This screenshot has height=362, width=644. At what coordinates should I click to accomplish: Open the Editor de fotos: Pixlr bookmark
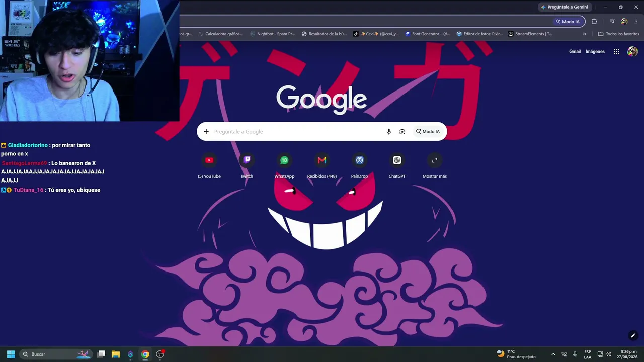click(479, 34)
